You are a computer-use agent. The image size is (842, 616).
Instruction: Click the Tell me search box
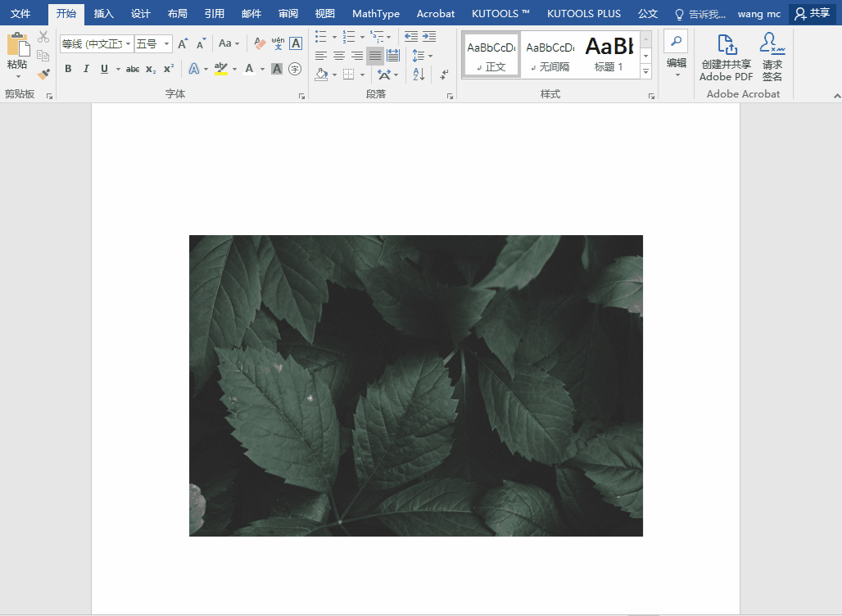click(700, 14)
